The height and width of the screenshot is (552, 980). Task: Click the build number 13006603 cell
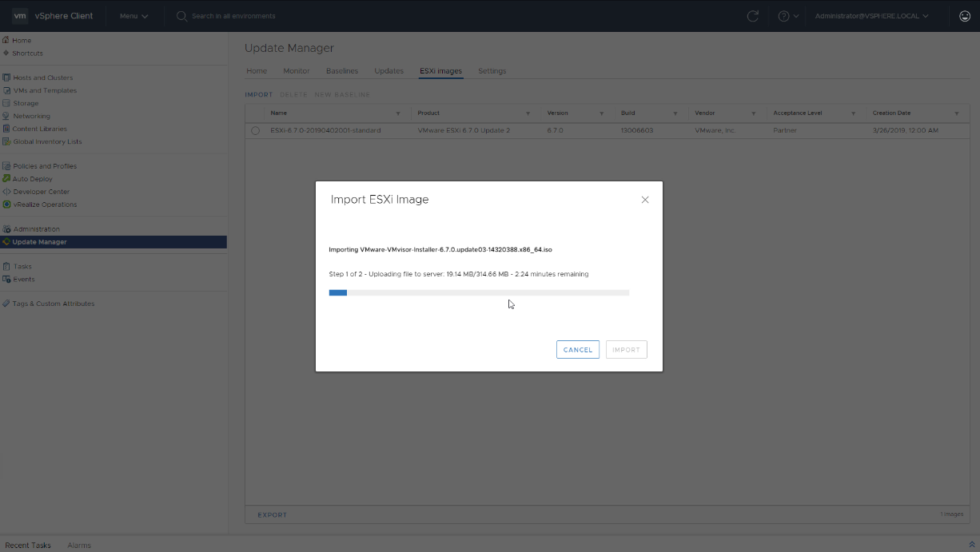[x=637, y=130]
